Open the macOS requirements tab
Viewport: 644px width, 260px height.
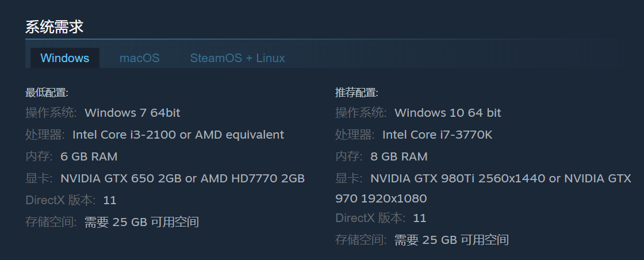(139, 58)
